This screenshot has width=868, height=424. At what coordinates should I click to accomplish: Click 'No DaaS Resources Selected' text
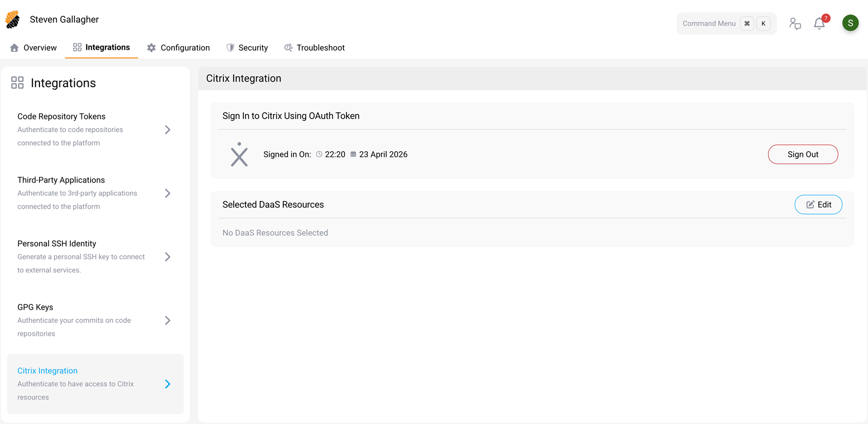[x=275, y=233]
